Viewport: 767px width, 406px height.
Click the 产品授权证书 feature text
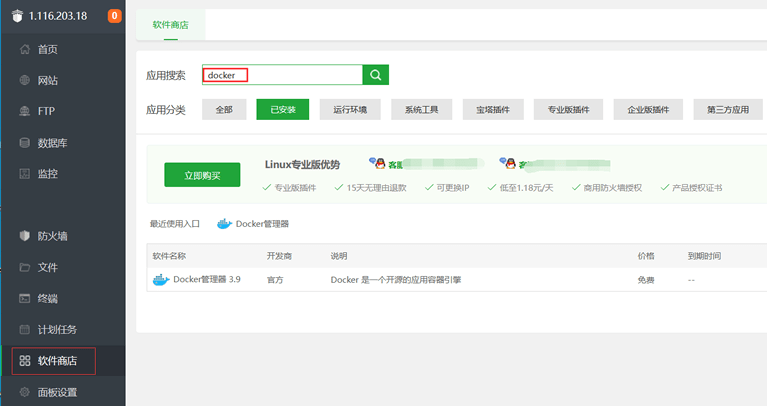[x=697, y=188]
